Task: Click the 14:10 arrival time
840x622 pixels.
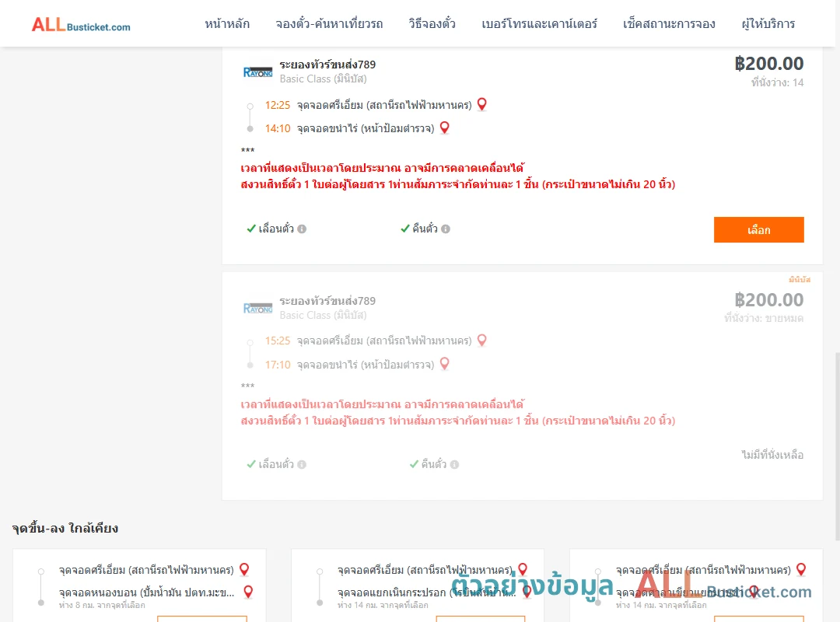Action: (278, 128)
